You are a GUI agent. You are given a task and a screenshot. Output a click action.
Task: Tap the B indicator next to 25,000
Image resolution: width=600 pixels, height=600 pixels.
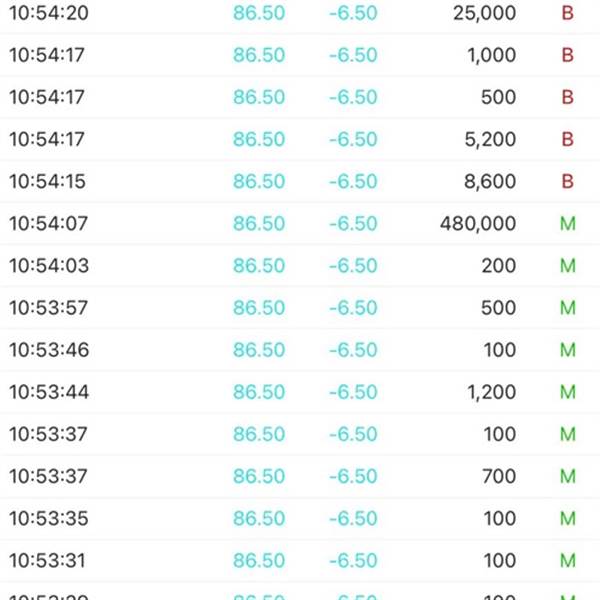point(567,13)
